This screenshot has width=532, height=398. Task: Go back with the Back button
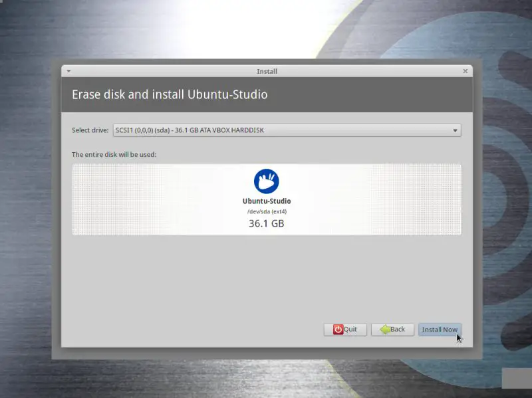click(392, 330)
